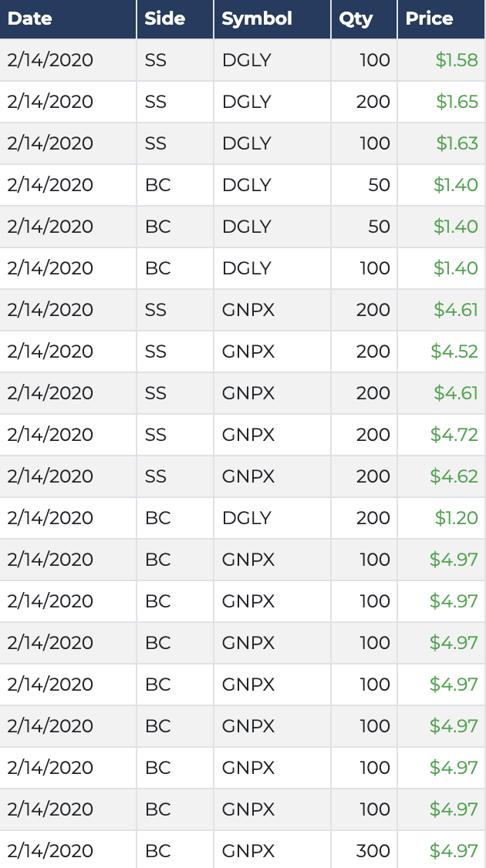Click DGLY symbol in the $1.58 row
This screenshot has height=868, width=486.
point(247,60)
